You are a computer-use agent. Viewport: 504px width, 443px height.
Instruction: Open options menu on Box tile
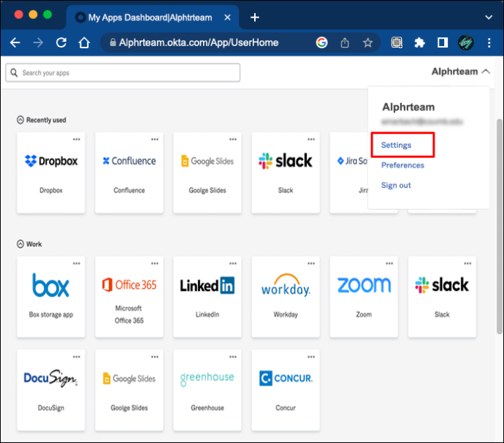[x=77, y=263]
